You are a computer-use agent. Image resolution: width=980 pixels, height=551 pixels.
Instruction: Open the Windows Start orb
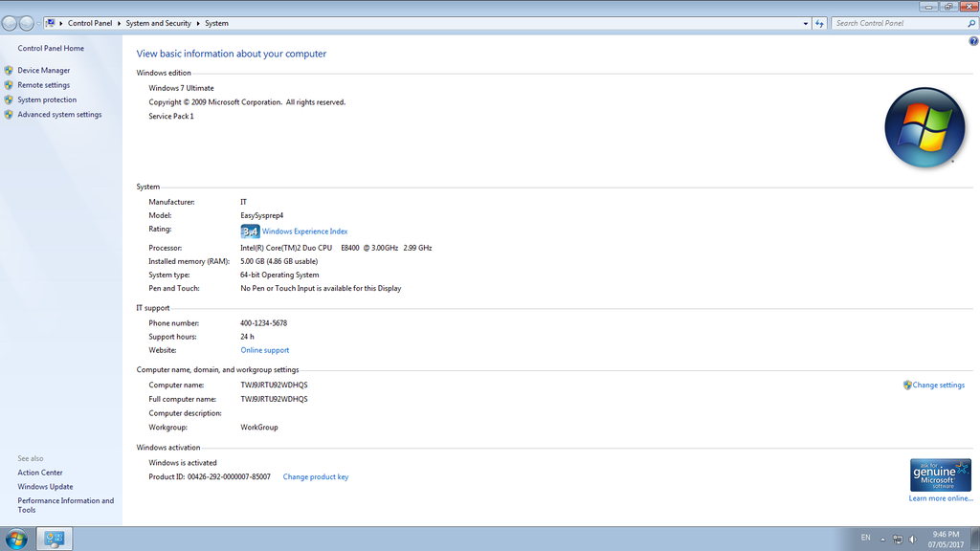[16, 539]
